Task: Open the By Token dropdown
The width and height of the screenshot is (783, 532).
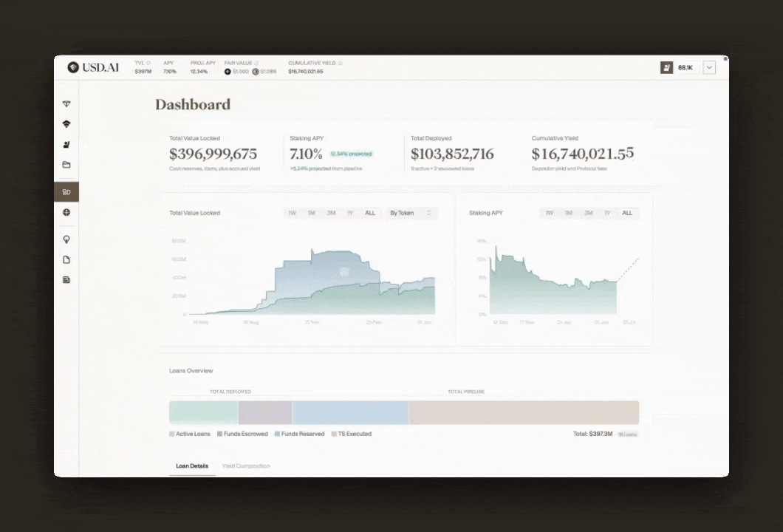Action: (411, 213)
